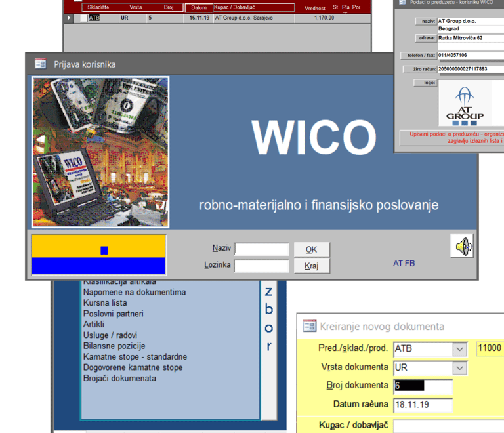The height and width of the screenshot is (433, 504).
Task: Click the Broj dokumenta field
Action: click(x=423, y=386)
